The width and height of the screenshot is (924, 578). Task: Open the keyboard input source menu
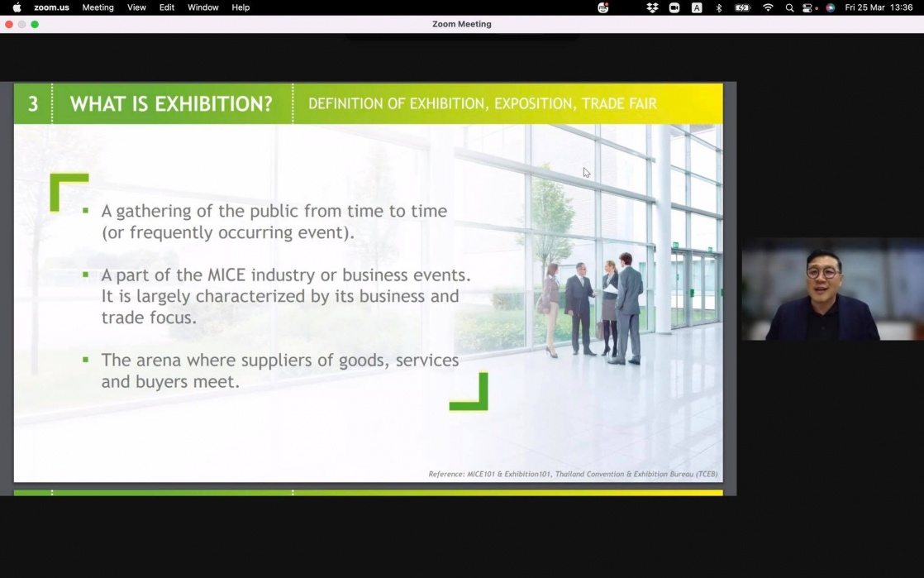click(697, 7)
